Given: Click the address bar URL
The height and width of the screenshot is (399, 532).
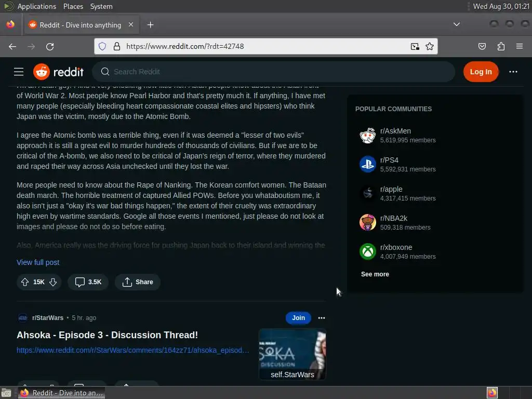Looking at the screenshot, I should (185, 46).
